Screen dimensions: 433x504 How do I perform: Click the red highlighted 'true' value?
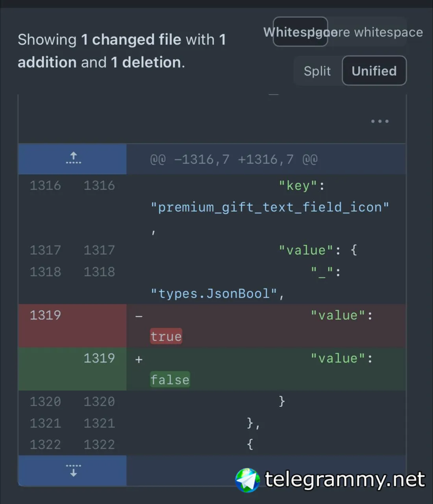[x=166, y=337]
